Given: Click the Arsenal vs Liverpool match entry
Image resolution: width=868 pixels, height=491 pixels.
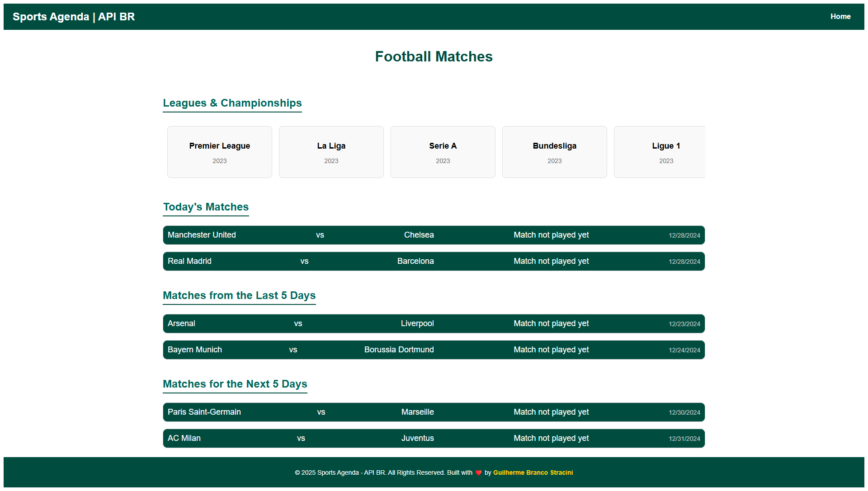Looking at the screenshot, I should pyautogui.click(x=434, y=323).
